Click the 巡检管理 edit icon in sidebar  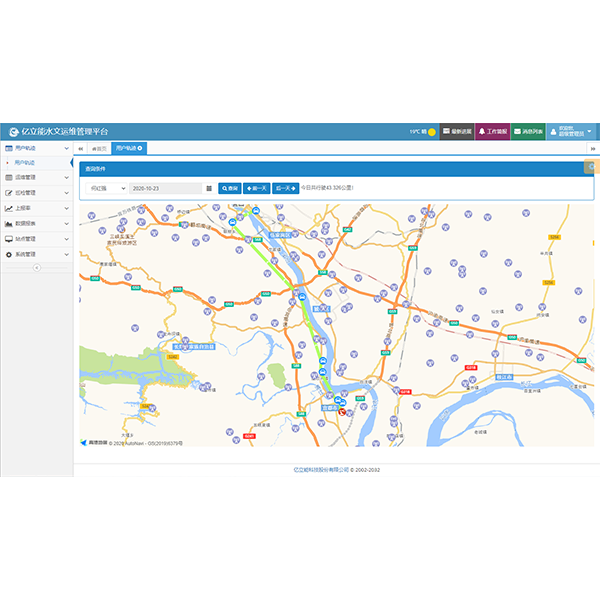(x=8, y=193)
